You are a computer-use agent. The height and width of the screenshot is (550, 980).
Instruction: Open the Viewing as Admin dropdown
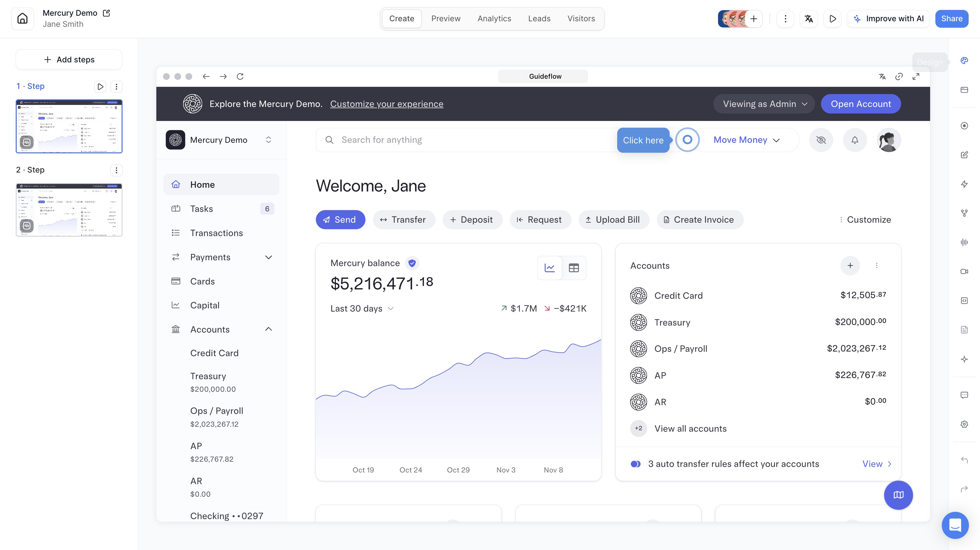pos(764,104)
